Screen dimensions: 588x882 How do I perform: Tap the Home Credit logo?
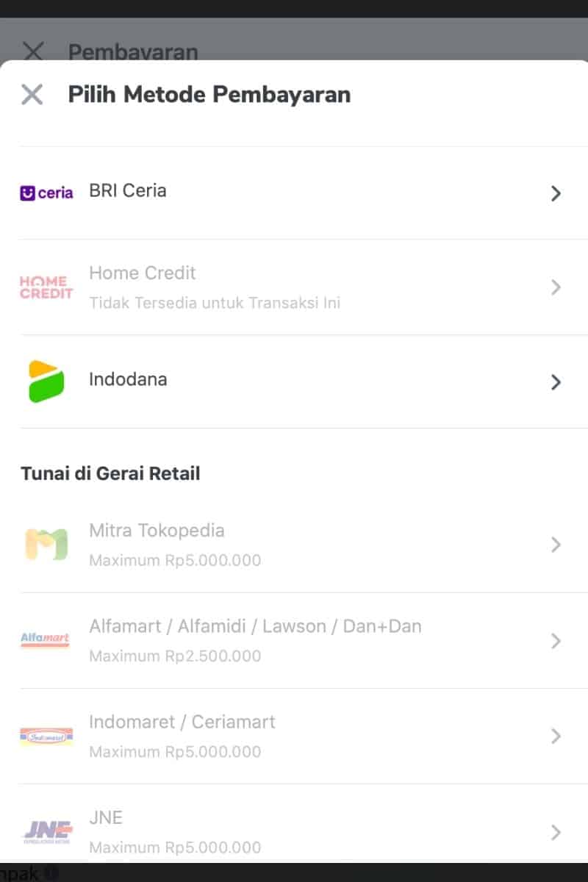point(46,287)
